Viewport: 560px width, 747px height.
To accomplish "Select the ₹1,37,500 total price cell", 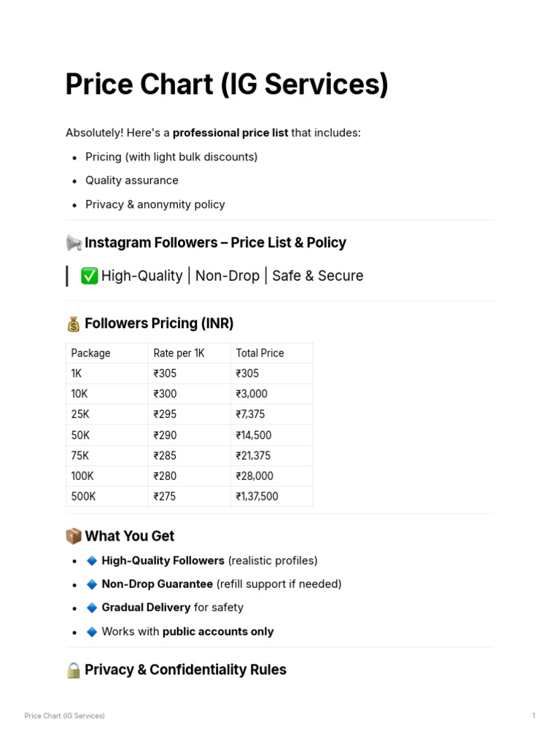I will pyautogui.click(x=257, y=497).
